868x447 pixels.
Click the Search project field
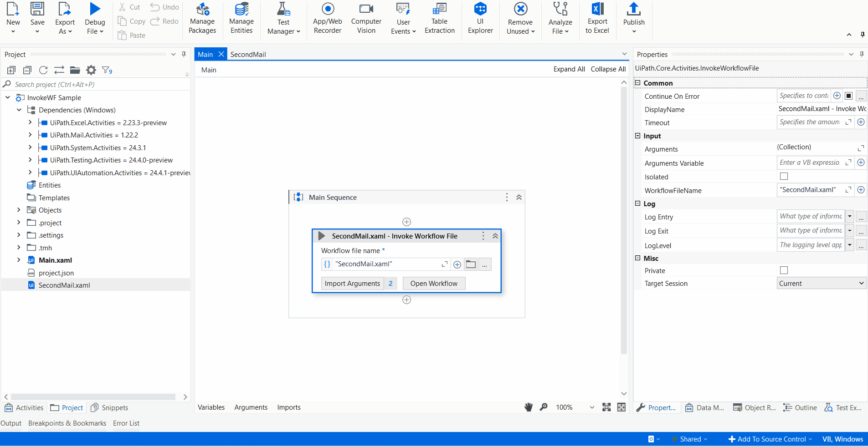click(x=96, y=84)
